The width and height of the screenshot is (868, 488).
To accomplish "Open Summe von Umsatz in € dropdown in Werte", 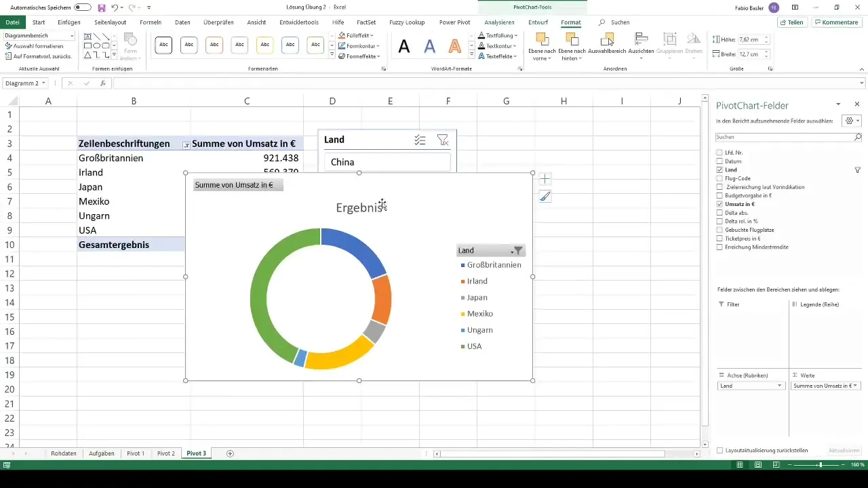I will point(855,386).
